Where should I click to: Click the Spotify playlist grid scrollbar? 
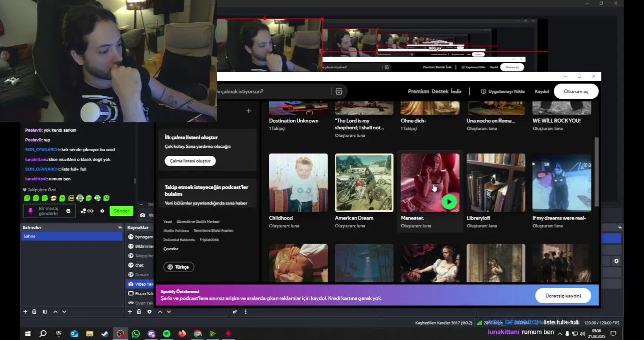click(x=596, y=172)
